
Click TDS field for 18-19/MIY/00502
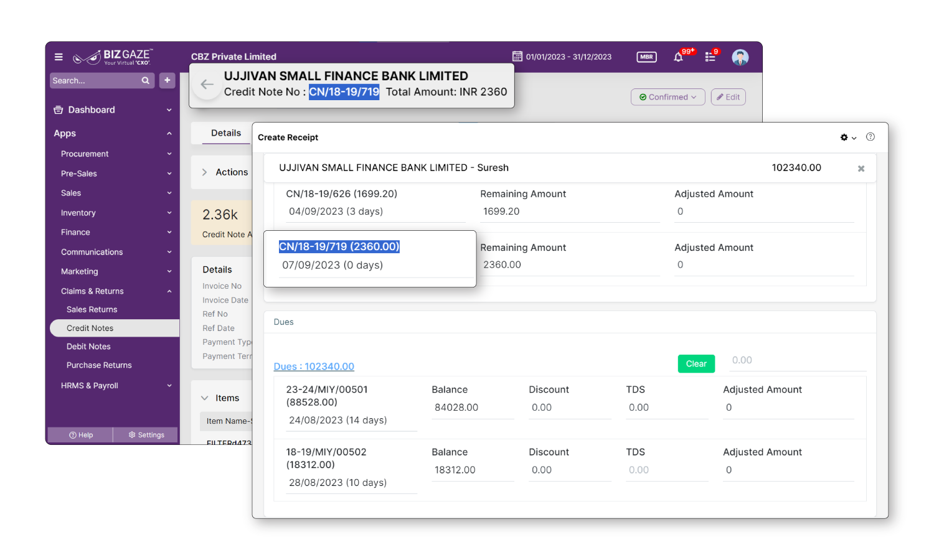tap(666, 470)
